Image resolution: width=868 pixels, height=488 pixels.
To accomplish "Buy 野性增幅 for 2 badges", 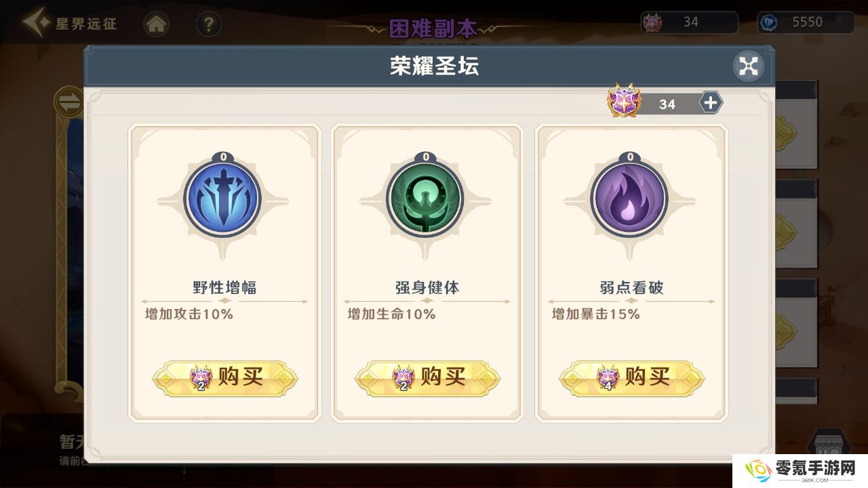I will click(224, 378).
